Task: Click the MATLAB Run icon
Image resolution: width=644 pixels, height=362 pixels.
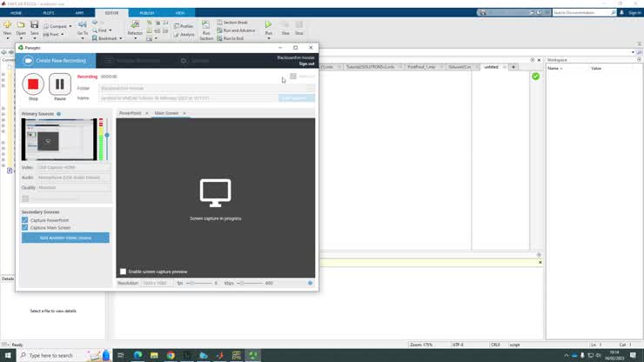Action: pos(268,25)
